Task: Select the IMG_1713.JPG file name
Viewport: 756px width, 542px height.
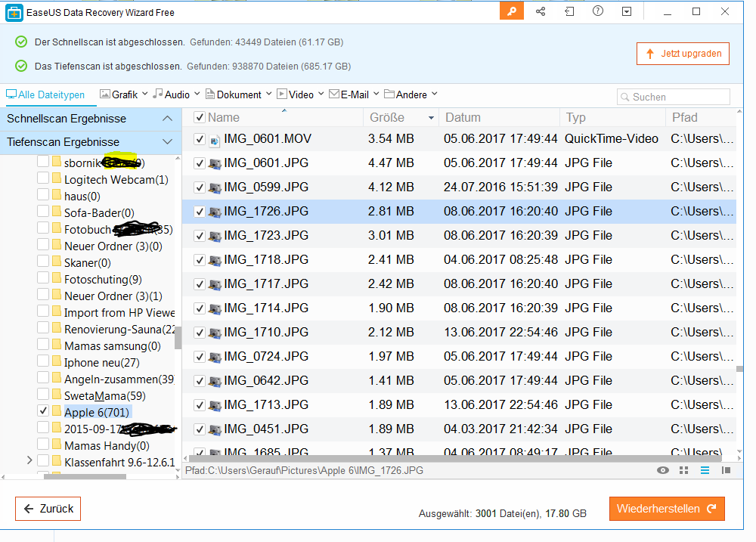Action: [x=266, y=404]
